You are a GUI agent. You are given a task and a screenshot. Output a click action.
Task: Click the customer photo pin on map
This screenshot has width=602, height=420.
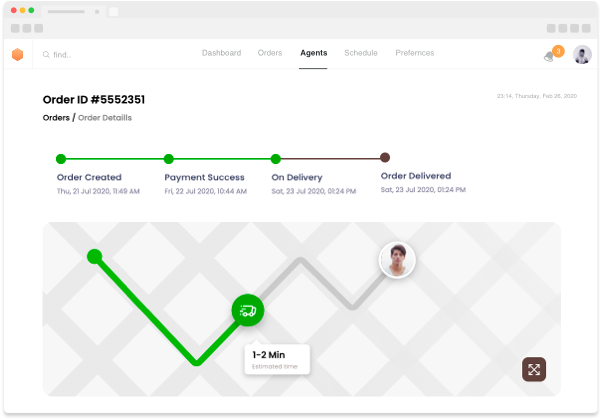(397, 260)
